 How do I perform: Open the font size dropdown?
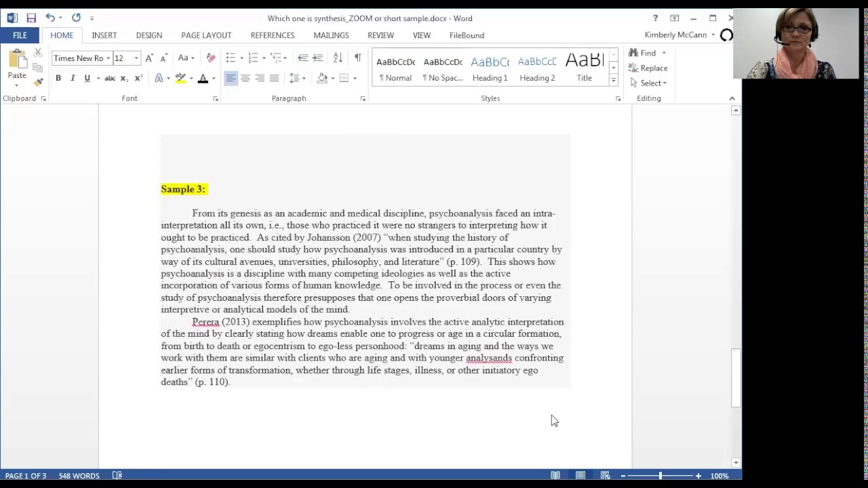pos(136,58)
